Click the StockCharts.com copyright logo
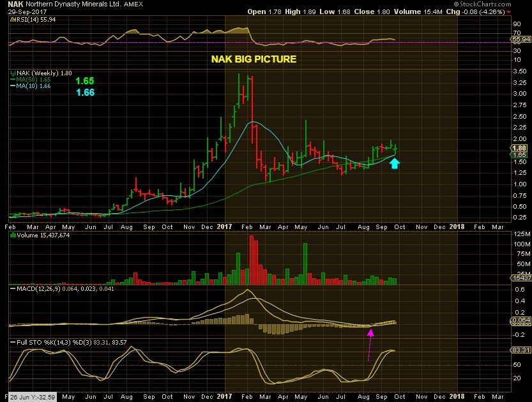Image resolution: width=532 pixels, height=402 pixels. [482, 4]
